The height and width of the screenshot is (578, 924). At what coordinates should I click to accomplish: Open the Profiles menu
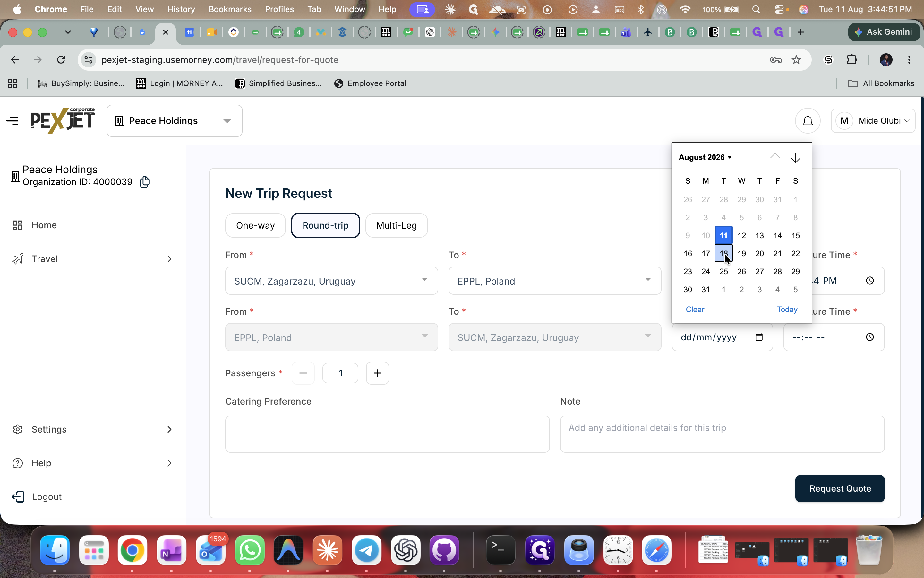pyautogui.click(x=279, y=9)
